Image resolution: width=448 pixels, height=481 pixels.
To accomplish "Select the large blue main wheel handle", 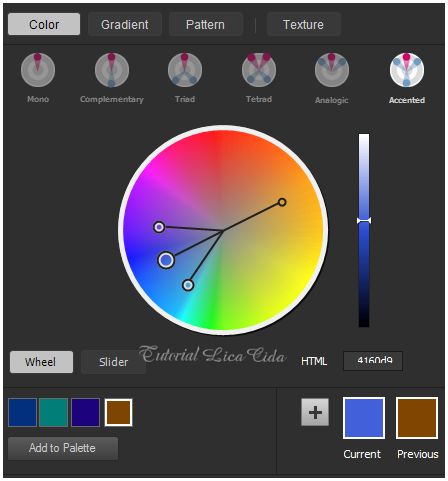I will tap(166, 260).
